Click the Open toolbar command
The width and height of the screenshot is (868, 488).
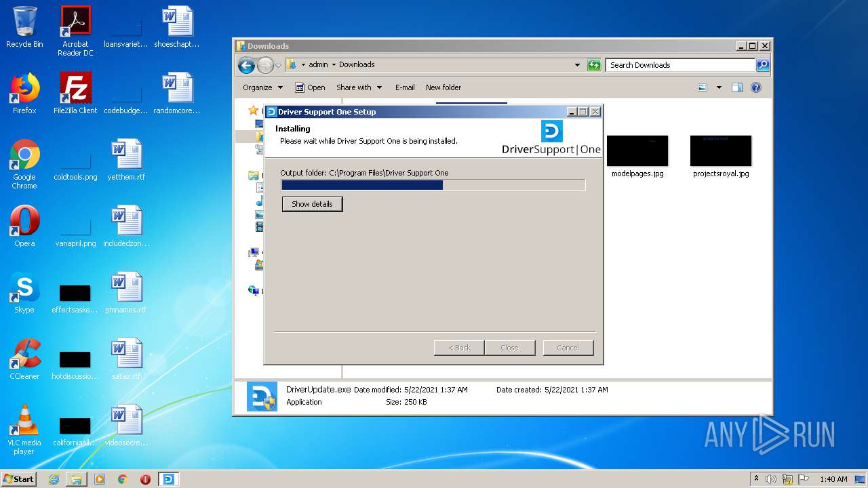[x=310, y=87]
